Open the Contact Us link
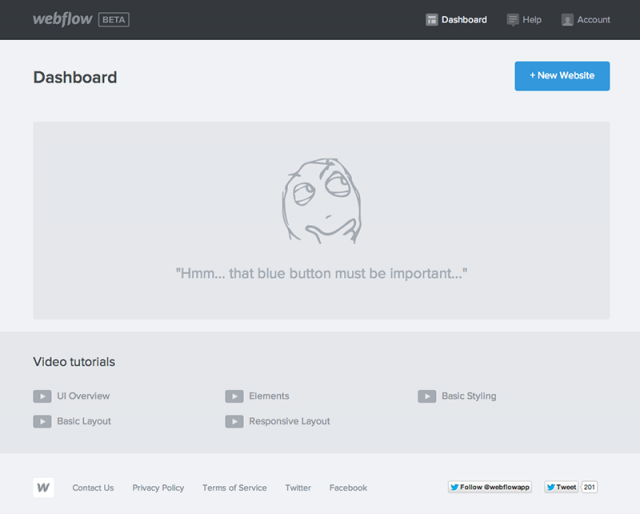The height and width of the screenshot is (514, 640). point(93,488)
